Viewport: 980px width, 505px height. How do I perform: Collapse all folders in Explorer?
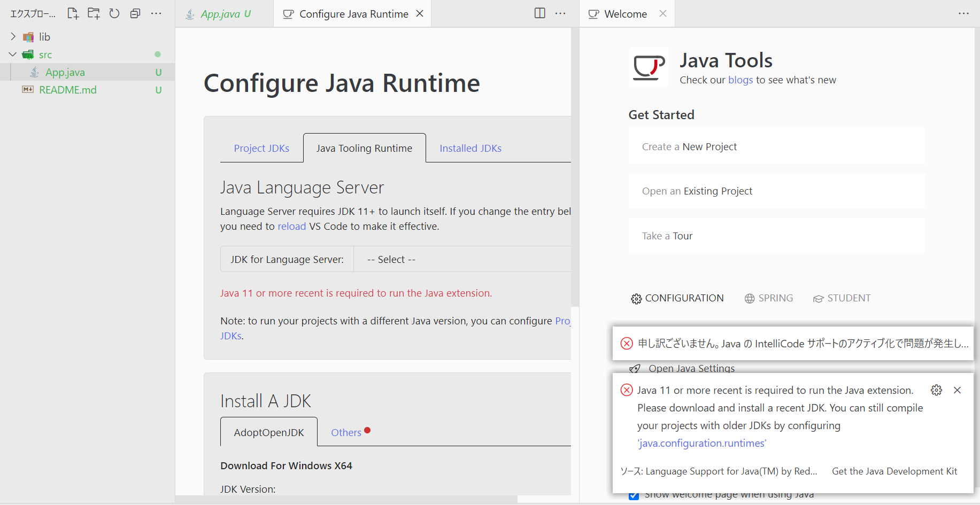[x=135, y=13]
